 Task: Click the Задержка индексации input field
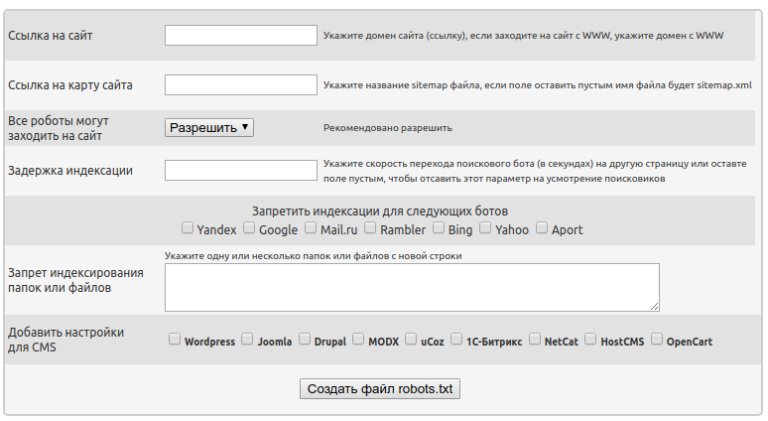coord(241,171)
